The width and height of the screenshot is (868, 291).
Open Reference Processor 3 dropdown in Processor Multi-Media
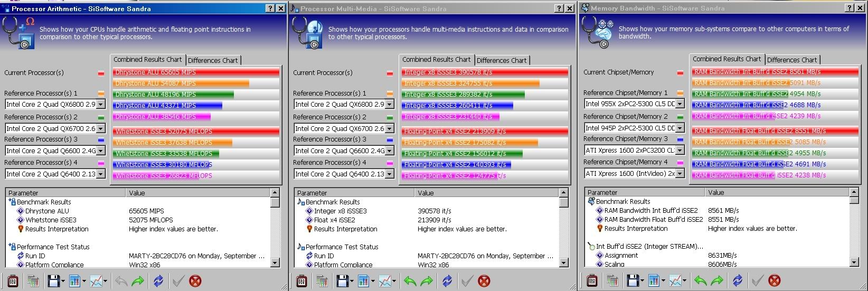344,151
